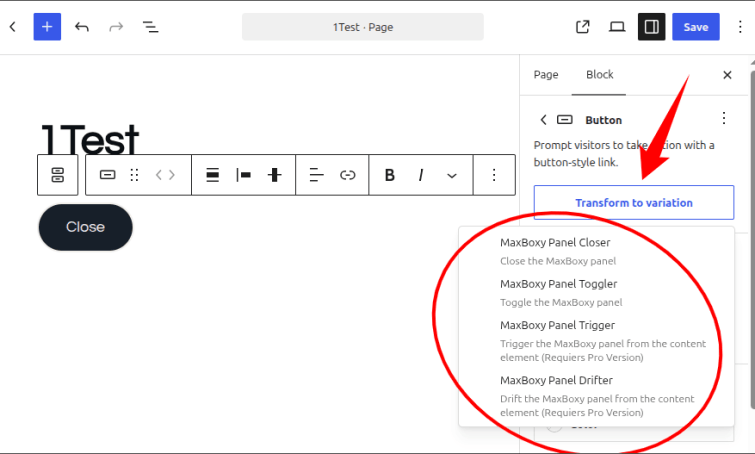
Task: Open the document overview list view
Action: tap(151, 27)
